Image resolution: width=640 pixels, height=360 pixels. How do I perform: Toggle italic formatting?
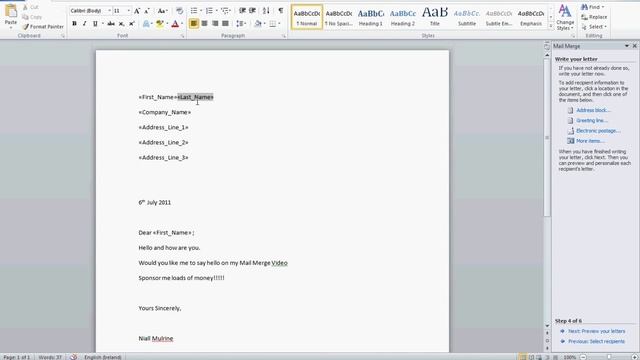[x=84, y=24]
